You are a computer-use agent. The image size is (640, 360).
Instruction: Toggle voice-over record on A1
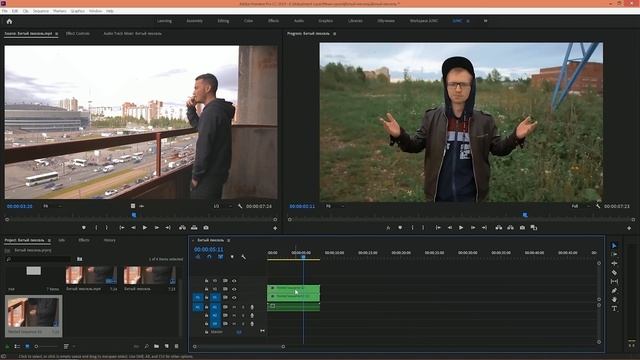point(252,307)
